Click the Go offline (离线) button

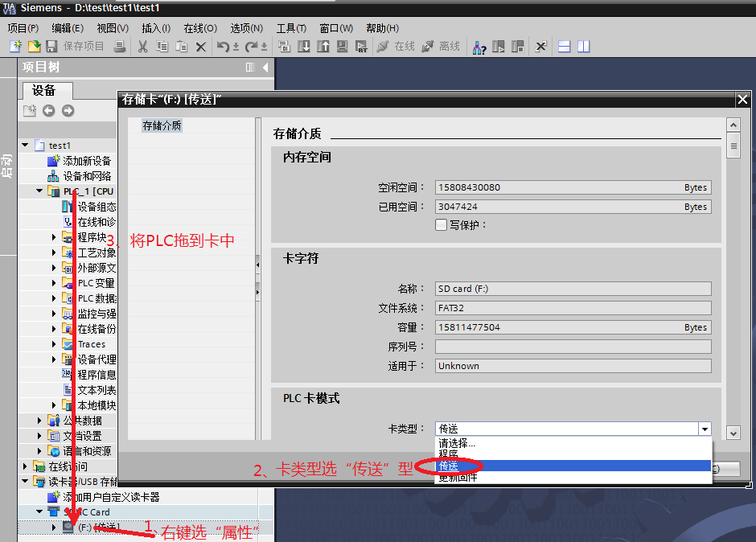[441, 47]
